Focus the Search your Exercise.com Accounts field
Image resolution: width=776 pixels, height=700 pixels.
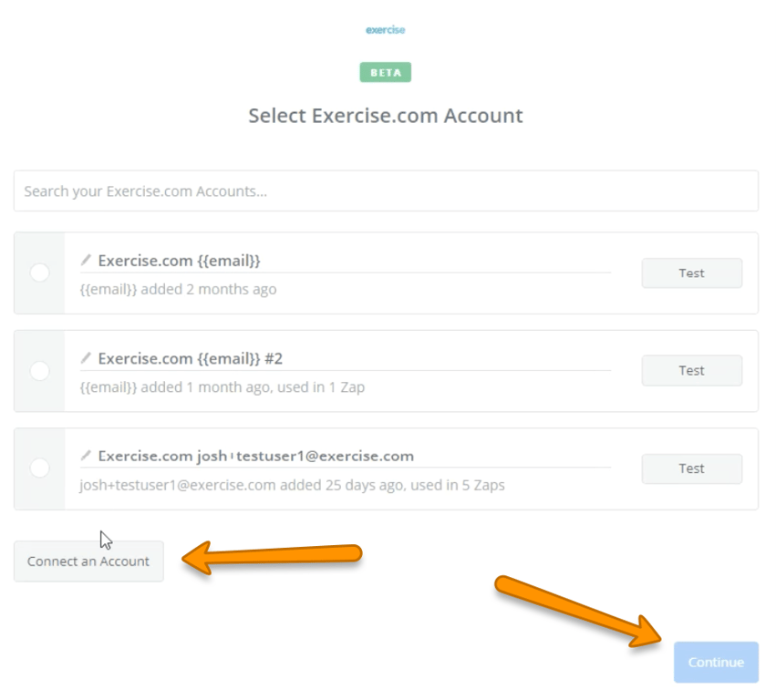click(386, 191)
